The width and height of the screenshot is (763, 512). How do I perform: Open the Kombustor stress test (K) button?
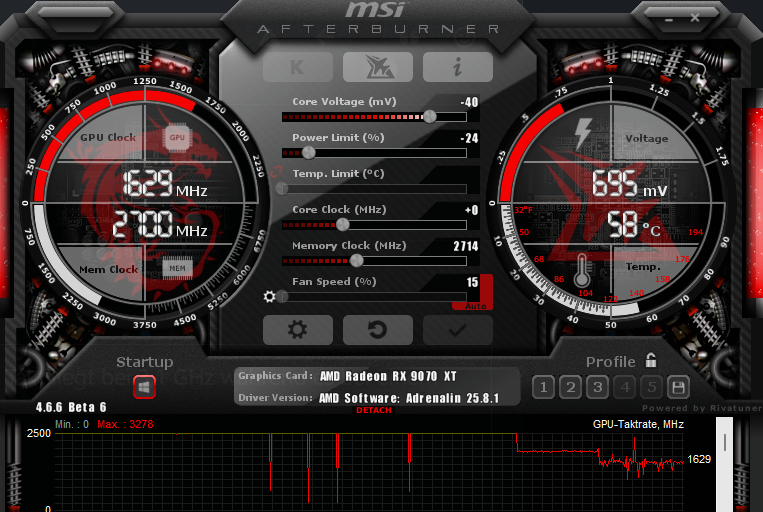298,67
